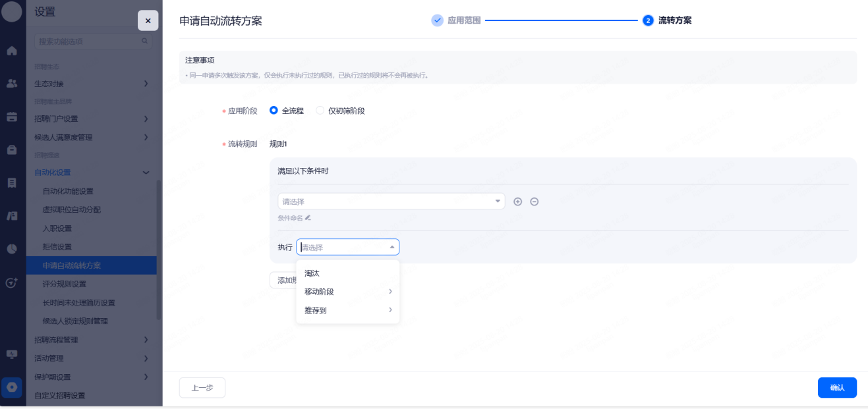Click the people icon in left navigation bar
Viewport: 868px width, 409px height.
pos(12,84)
